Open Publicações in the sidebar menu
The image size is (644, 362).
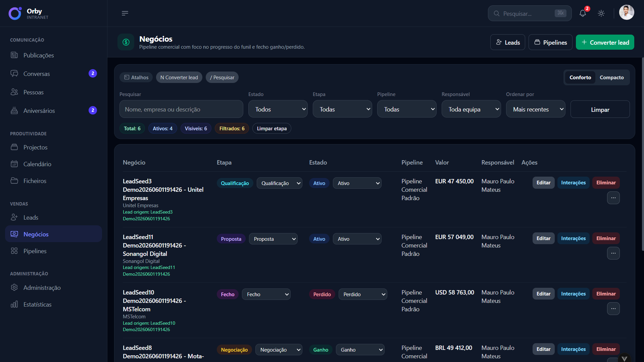[53, 55]
